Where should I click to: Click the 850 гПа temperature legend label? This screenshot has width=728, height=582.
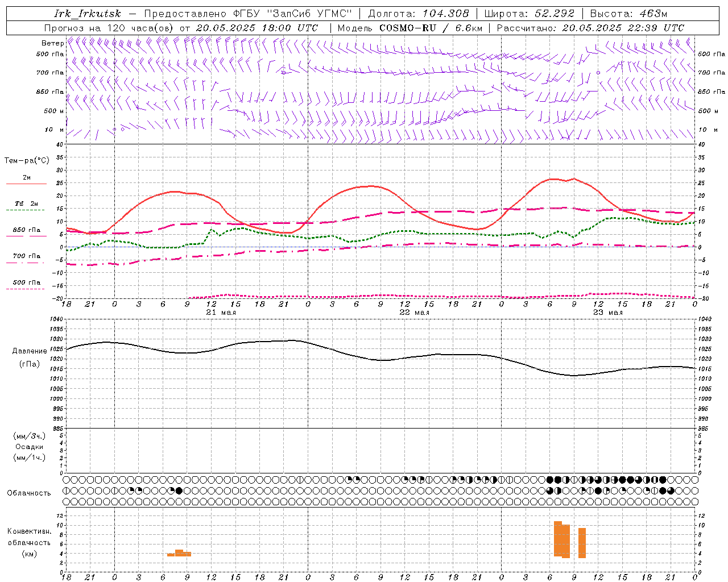click(27, 230)
